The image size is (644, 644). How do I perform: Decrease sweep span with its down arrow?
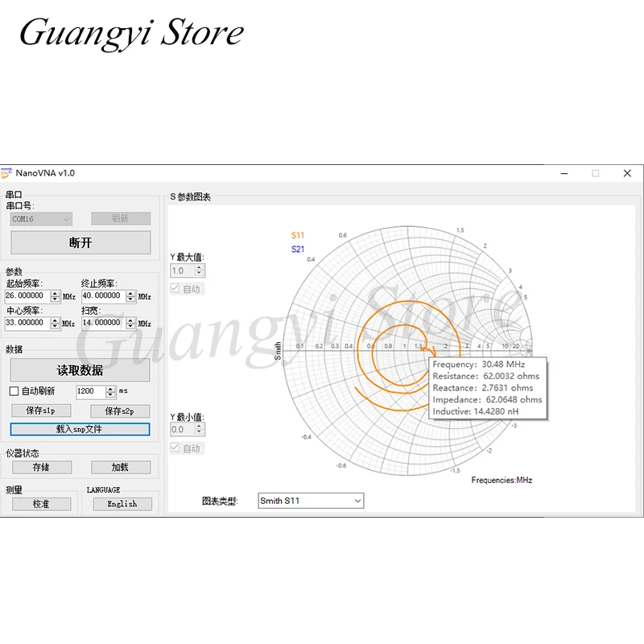[130, 326]
